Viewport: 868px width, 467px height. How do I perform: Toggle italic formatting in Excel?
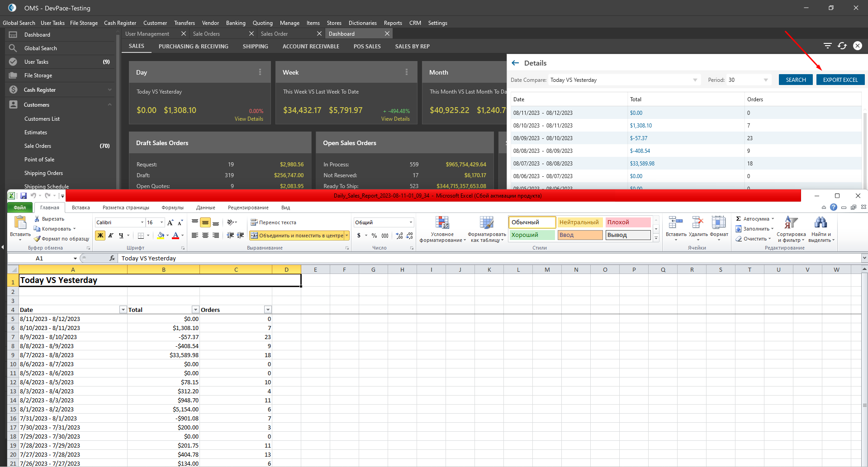[x=111, y=235]
